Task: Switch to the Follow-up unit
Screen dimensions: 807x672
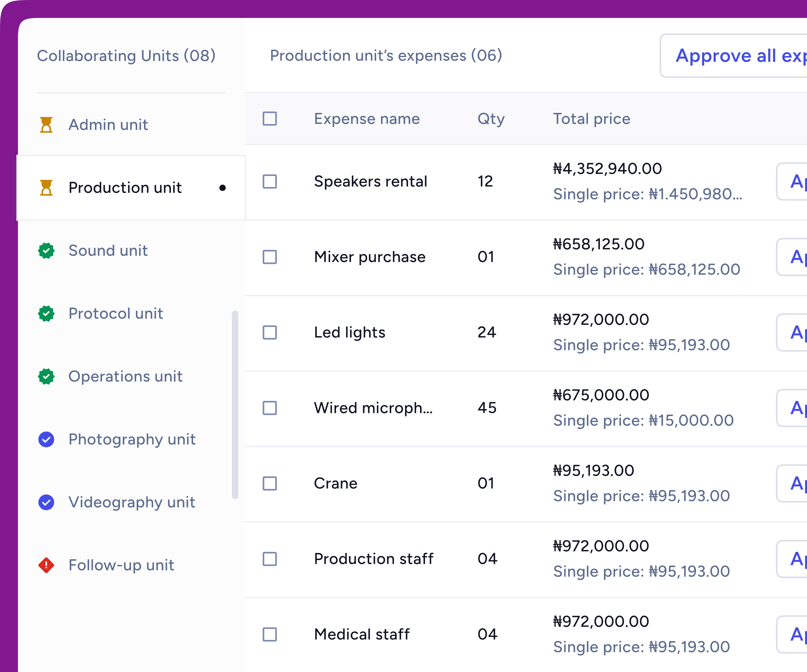Action: click(x=121, y=565)
